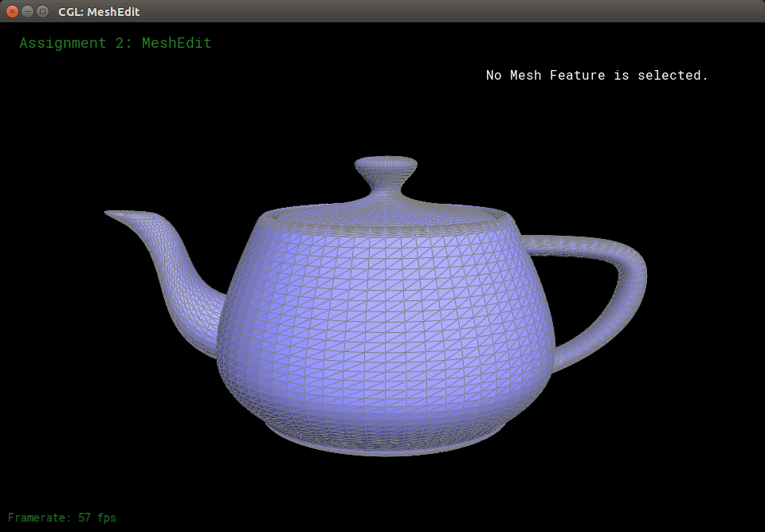The width and height of the screenshot is (765, 532).
Task: Click the maximize button in the title bar
Action: pos(42,11)
